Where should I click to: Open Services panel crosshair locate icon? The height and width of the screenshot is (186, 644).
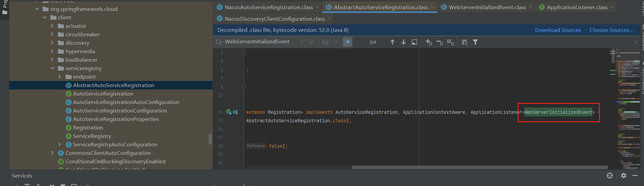[610, 175]
